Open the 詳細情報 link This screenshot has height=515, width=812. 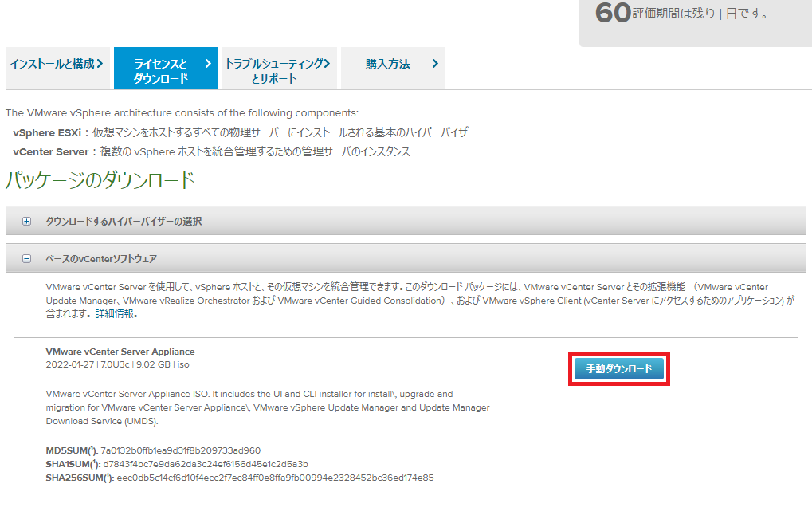click(x=115, y=314)
